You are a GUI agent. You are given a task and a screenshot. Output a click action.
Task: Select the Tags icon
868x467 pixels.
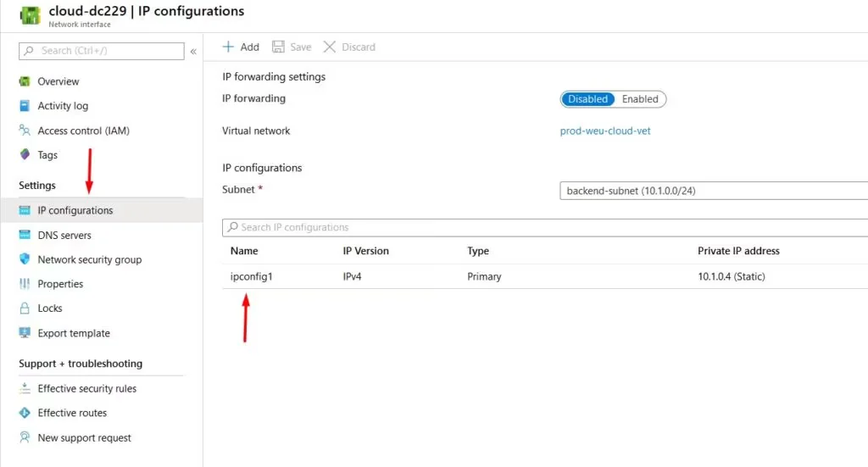25,155
